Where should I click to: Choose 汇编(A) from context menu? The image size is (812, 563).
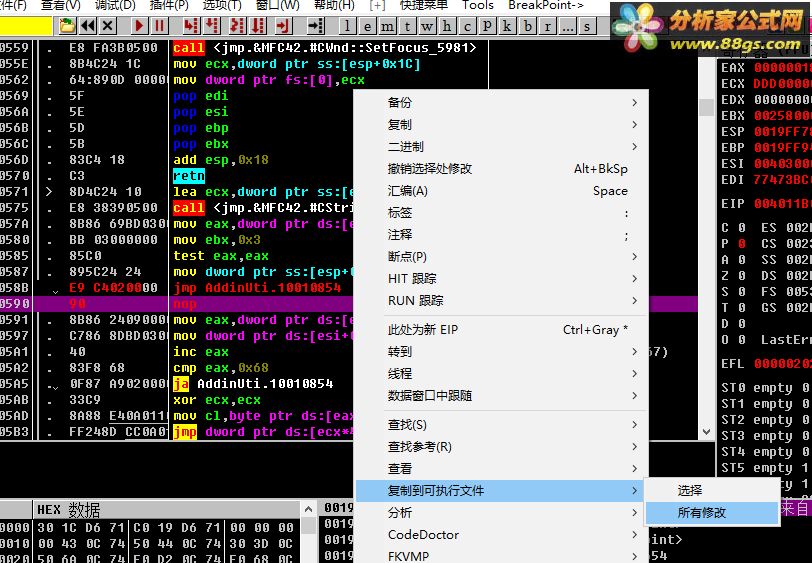(x=501, y=191)
